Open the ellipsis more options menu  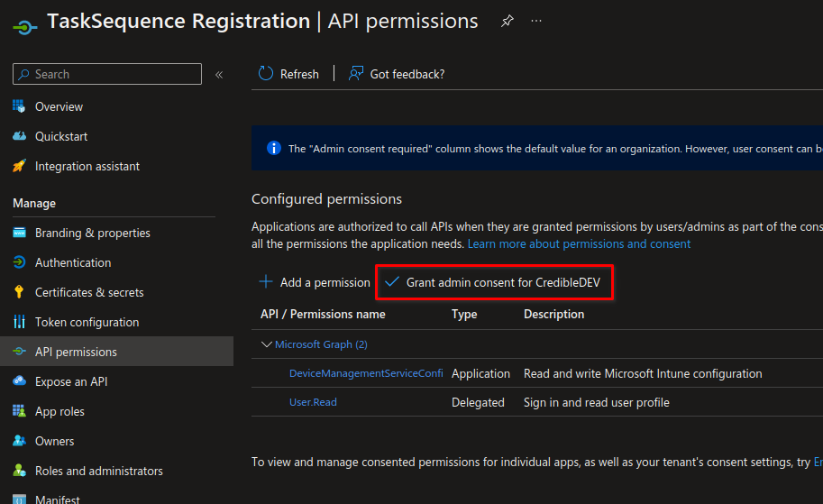click(x=535, y=21)
